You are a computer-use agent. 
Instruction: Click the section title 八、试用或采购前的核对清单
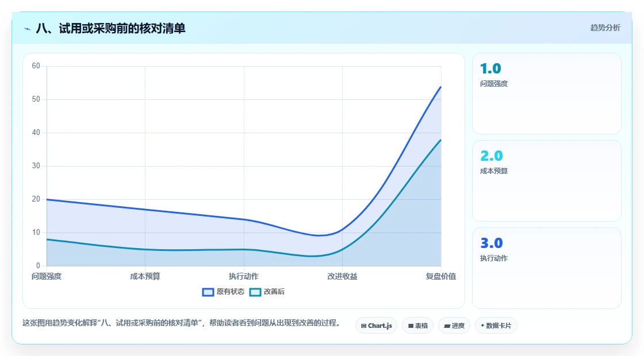pyautogui.click(x=111, y=28)
